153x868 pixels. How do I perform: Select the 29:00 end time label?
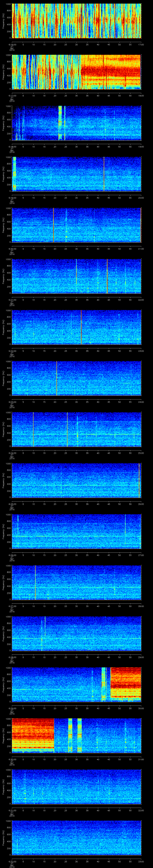pos(141,657)
